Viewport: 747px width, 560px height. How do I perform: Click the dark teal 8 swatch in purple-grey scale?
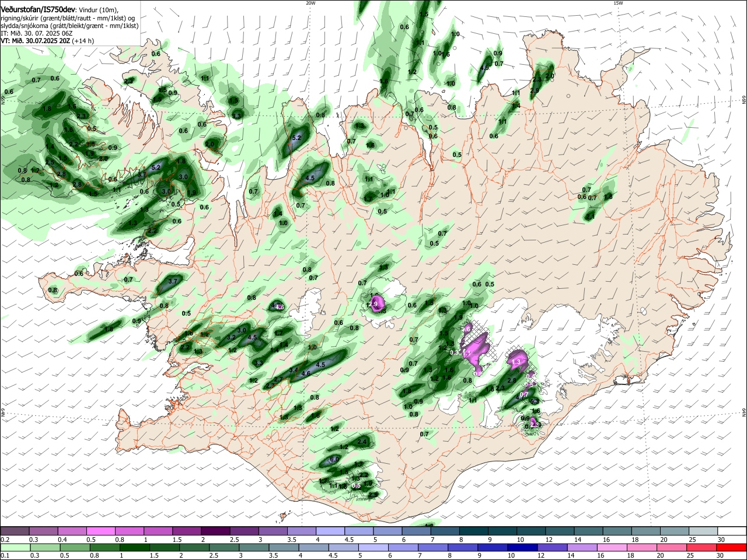point(473,531)
